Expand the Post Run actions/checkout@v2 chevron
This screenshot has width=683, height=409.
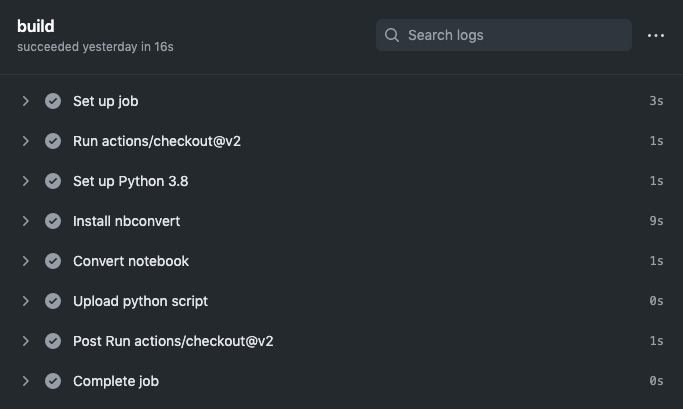(x=26, y=341)
